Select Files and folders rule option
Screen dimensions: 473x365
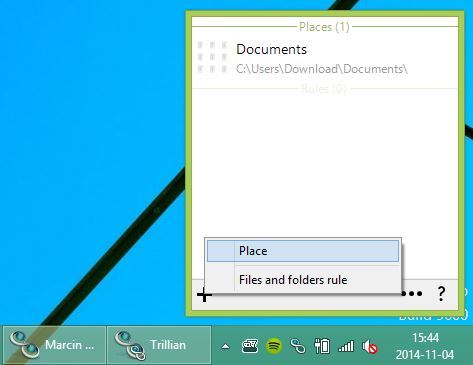(x=303, y=280)
